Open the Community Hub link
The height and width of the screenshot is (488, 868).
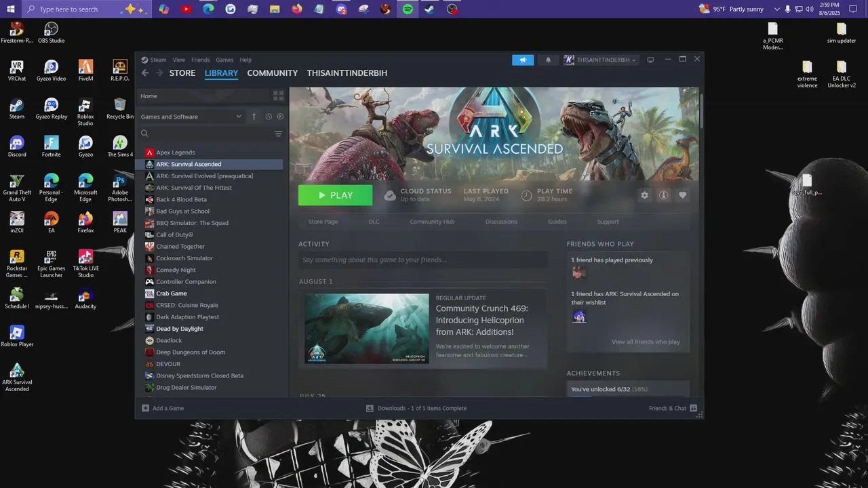coord(432,222)
